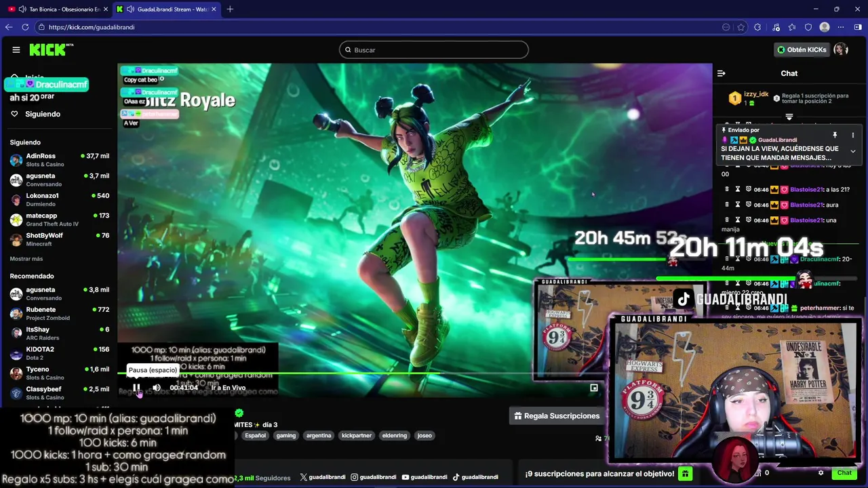Open chat settings gear icon
This screenshot has height=488, width=868.
pos(821,473)
